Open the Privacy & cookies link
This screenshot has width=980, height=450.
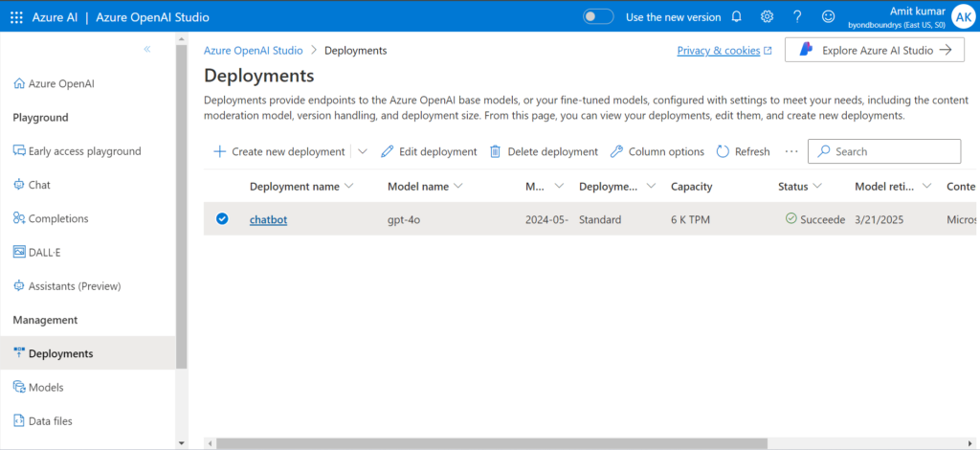724,51
